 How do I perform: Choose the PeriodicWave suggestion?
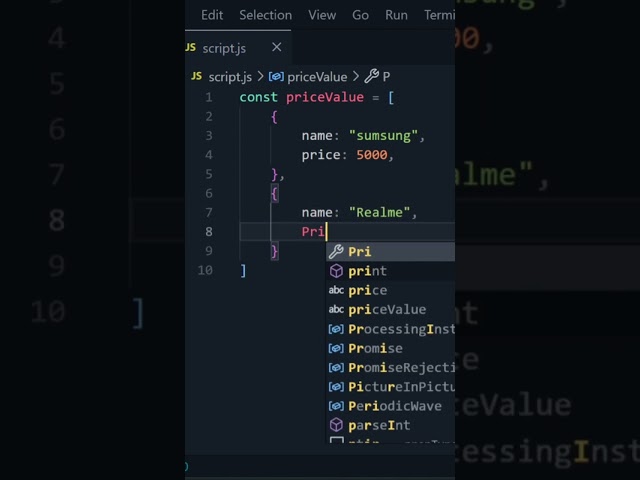pos(391,406)
